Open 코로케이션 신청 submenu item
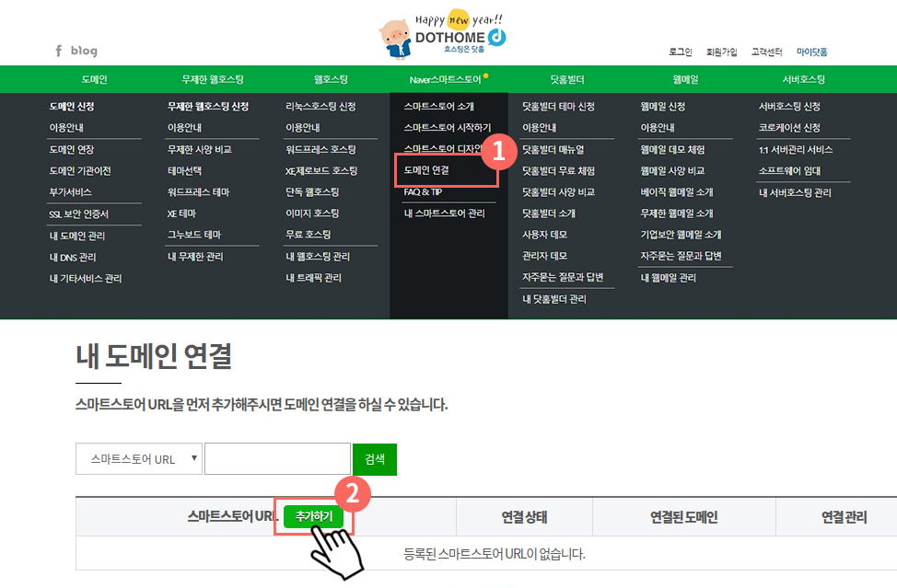Image resolution: width=897 pixels, height=588 pixels. [789, 127]
